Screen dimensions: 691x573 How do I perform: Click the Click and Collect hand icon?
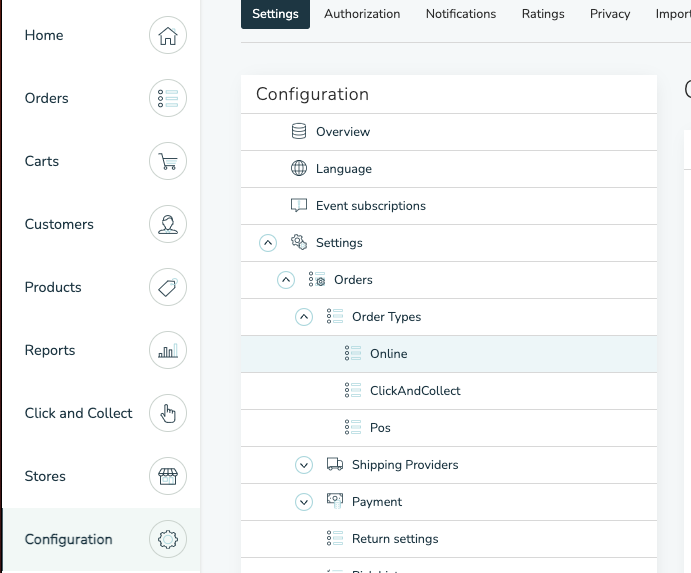(168, 413)
